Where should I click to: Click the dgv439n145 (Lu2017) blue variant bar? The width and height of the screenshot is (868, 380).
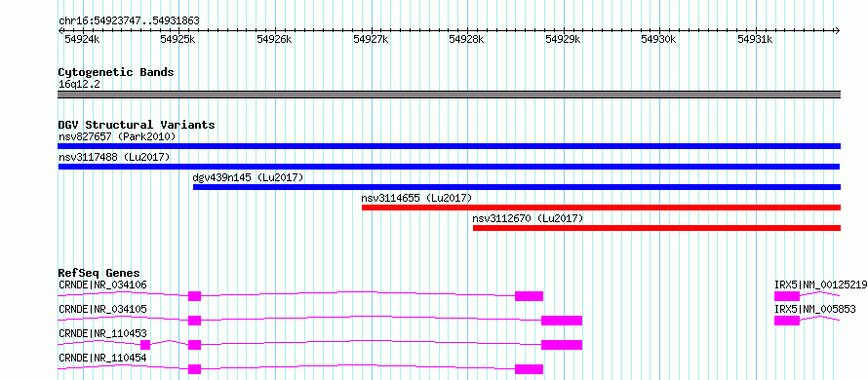coord(517,187)
